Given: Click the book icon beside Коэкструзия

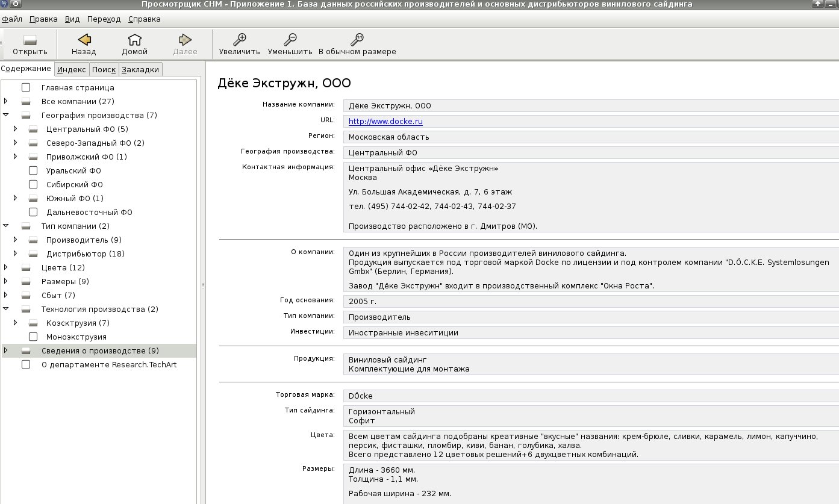Looking at the screenshot, I should tap(33, 323).
